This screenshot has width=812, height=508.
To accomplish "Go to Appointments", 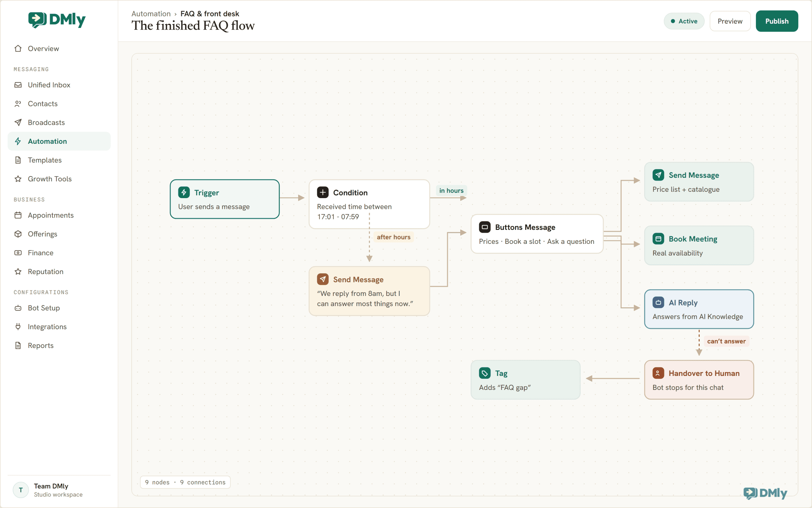I will pos(59,215).
